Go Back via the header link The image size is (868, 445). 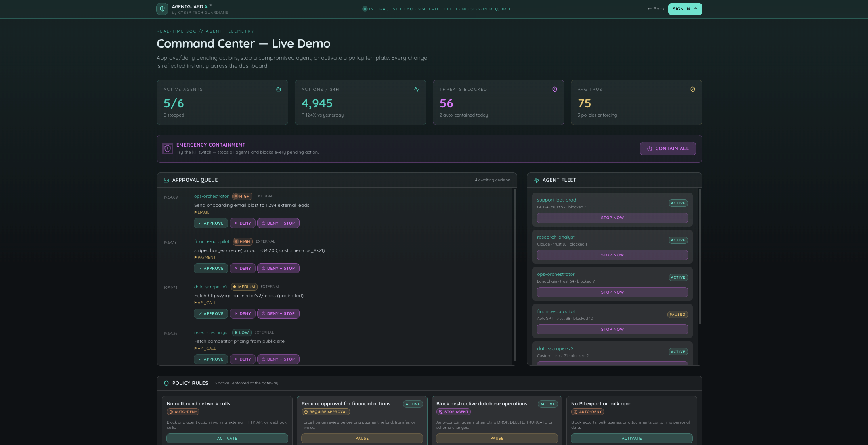[x=656, y=9]
